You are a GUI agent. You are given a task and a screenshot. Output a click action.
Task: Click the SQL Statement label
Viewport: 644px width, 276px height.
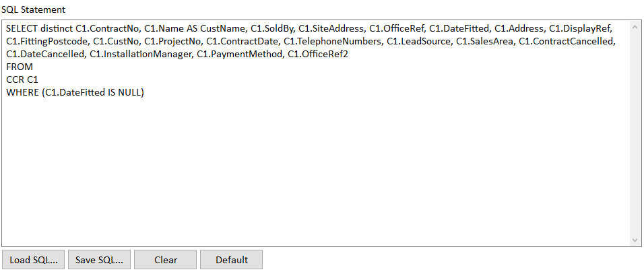pos(33,9)
